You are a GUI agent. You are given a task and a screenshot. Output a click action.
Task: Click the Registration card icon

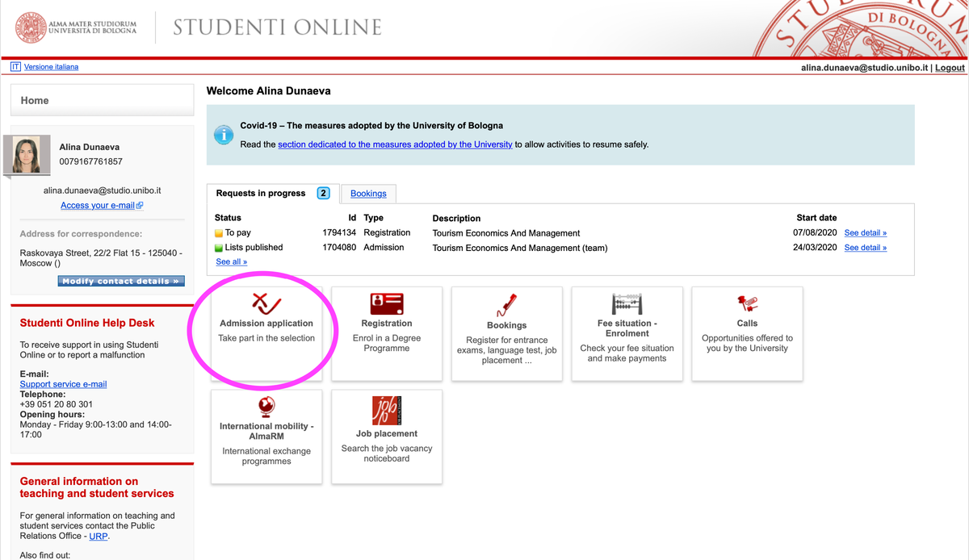[386, 303]
